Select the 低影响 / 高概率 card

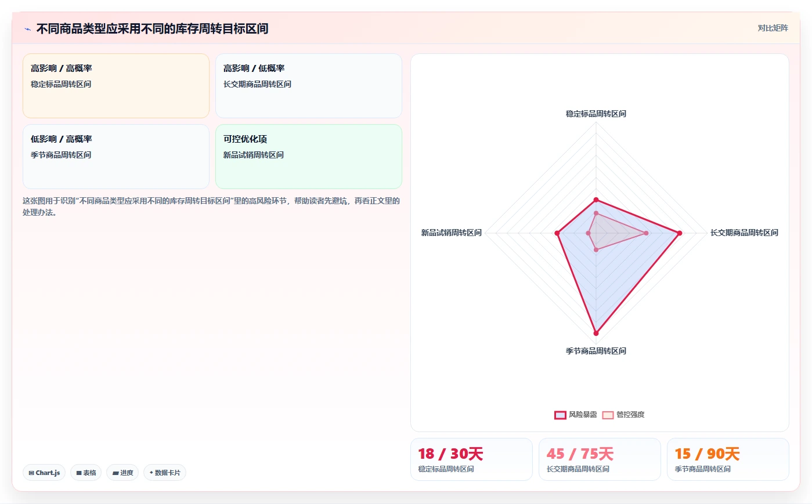pos(116,157)
